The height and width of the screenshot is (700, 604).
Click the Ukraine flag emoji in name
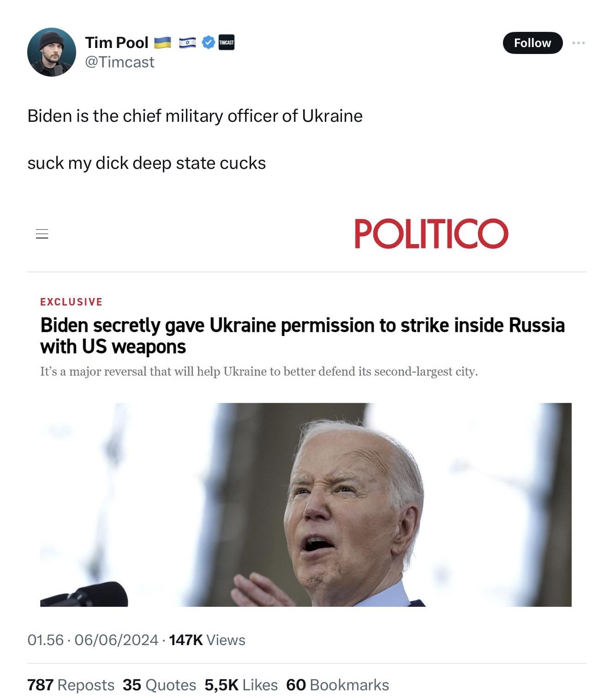pyautogui.click(x=162, y=43)
